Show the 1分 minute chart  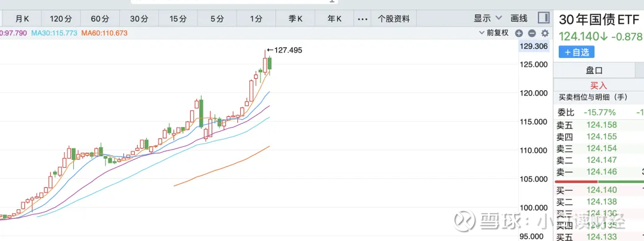[x=256, y=18]
